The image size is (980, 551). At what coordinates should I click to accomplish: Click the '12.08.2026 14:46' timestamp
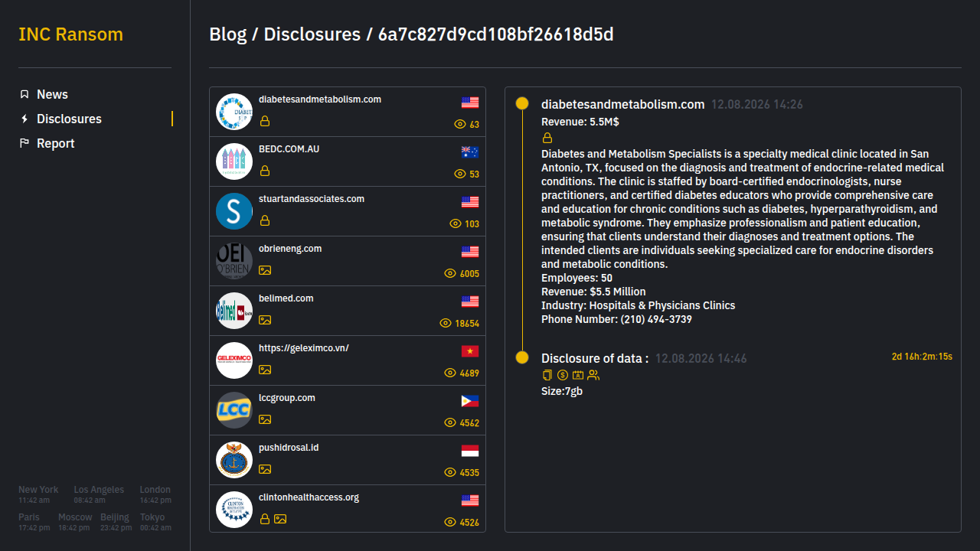click(x=701, y=358)
